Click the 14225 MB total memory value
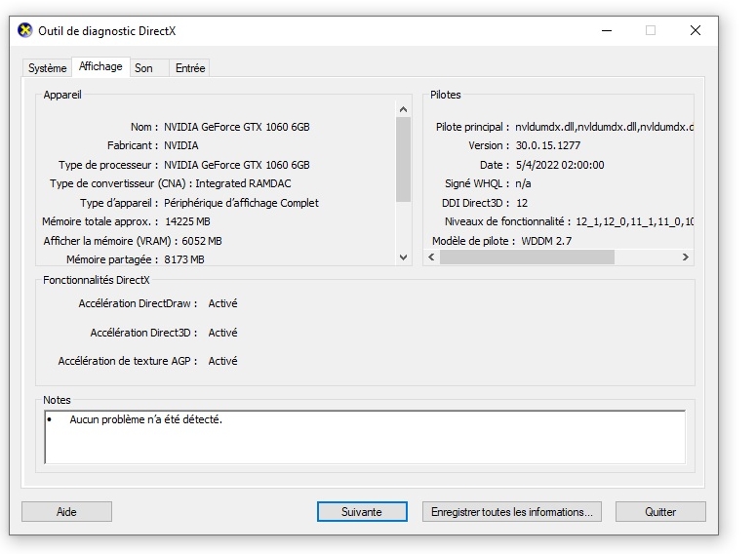Image resolution: width=756 pixels, height=554 pixels. tap(187, 221)
